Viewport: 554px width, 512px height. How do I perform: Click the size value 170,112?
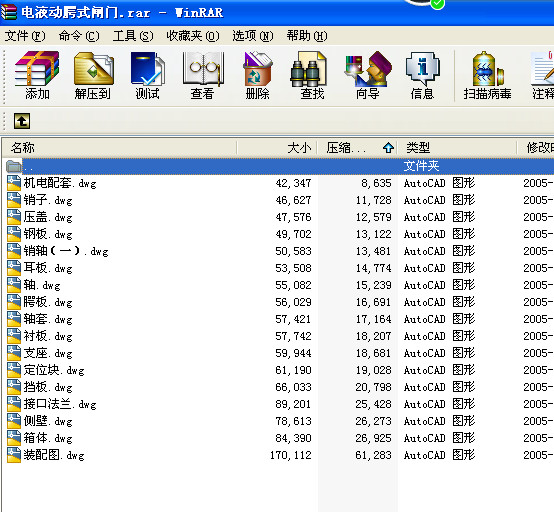tap(290, 455)
